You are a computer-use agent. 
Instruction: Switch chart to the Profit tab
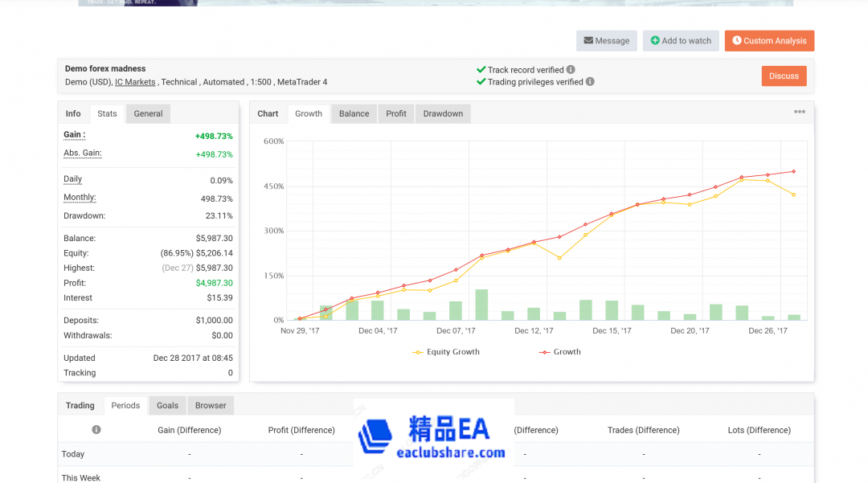[x=396, y=114]
